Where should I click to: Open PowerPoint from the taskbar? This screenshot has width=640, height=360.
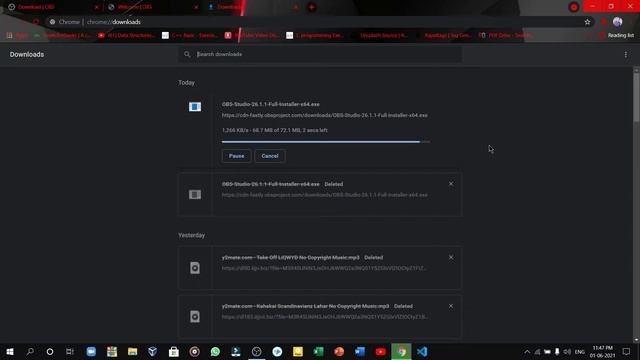pyautogui.click(x=339, y=351)
